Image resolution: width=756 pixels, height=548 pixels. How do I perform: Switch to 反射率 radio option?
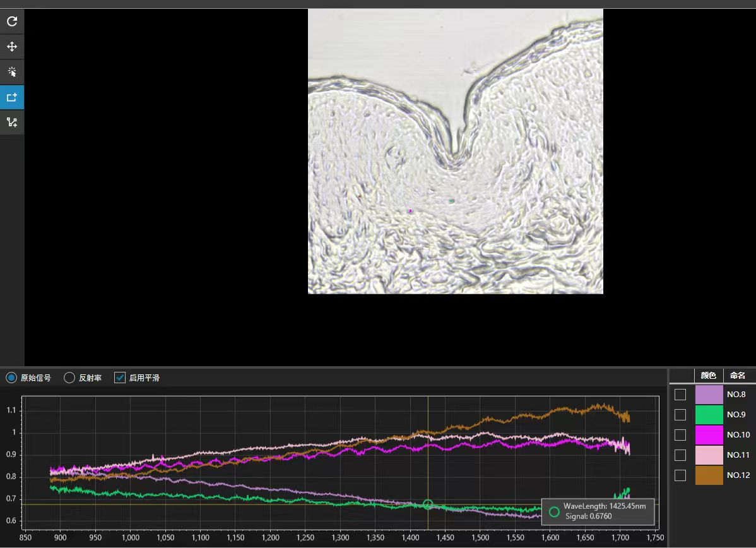coord(69,378)
